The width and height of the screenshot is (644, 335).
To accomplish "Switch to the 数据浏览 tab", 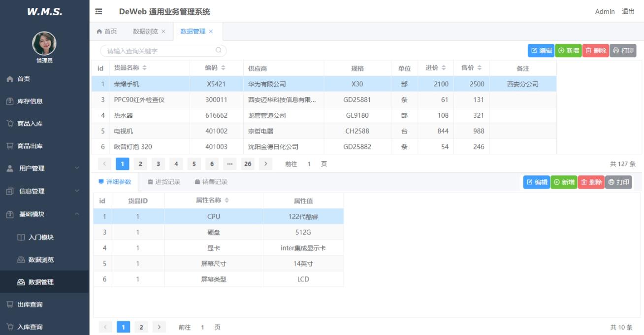I will 145,31.
